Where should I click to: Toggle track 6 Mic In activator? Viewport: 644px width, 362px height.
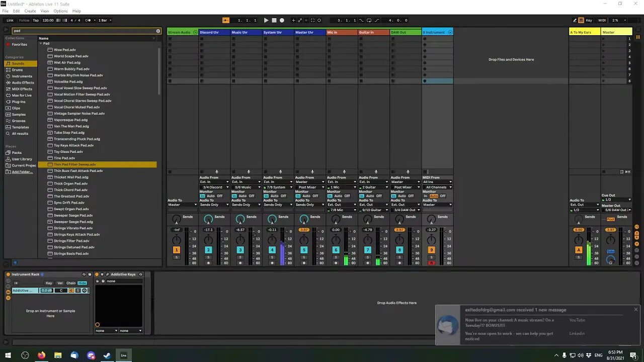tap(336, 250)
